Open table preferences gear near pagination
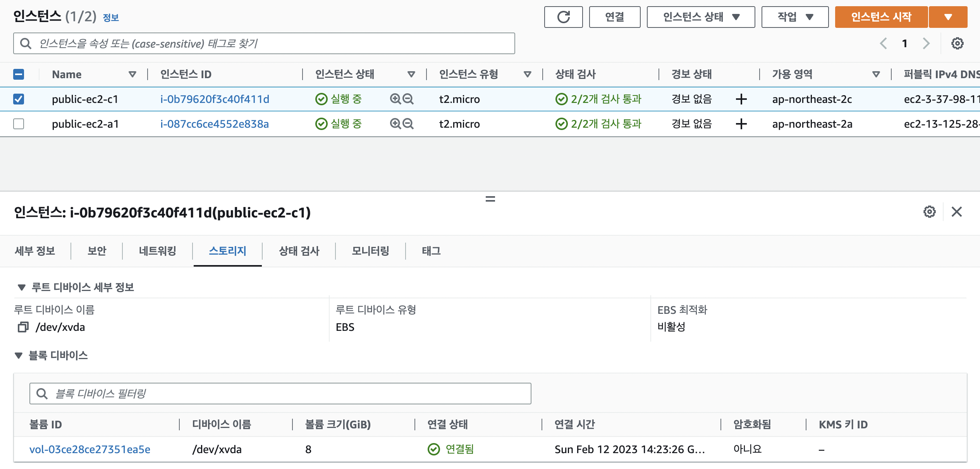This screenshot has width=980, height=469. tap(957, 43)
